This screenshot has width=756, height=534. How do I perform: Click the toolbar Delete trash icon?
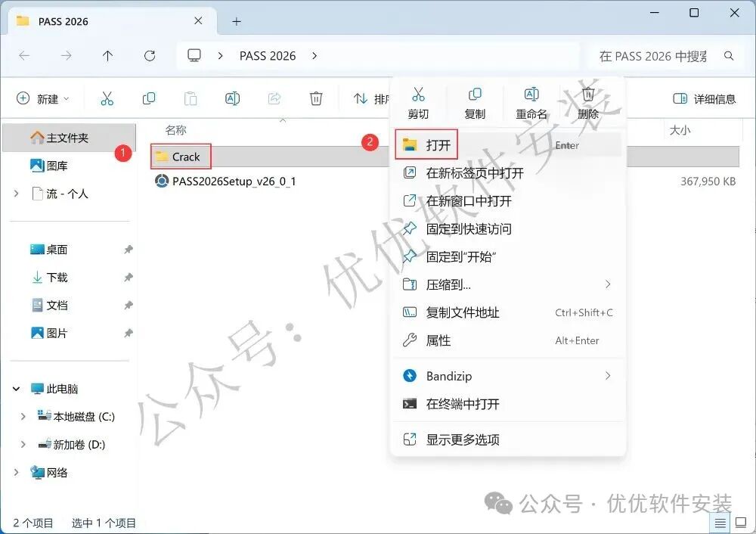pos(316,98)
